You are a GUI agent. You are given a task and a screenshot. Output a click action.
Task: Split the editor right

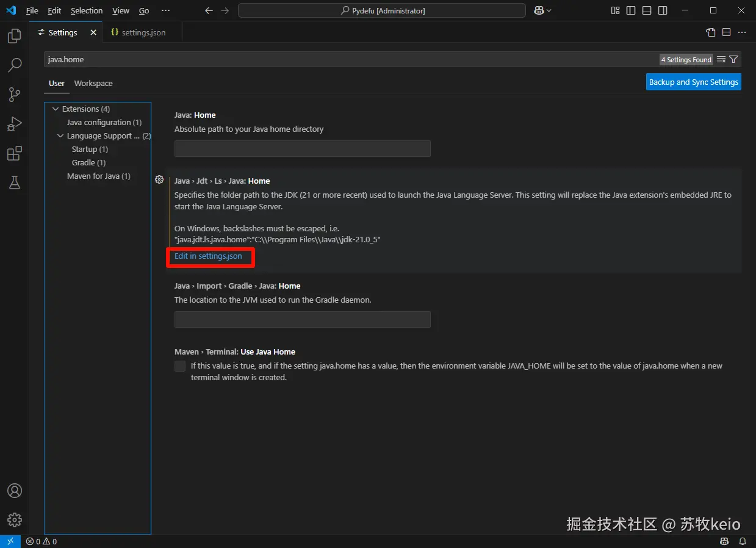(x=727, y=32)
